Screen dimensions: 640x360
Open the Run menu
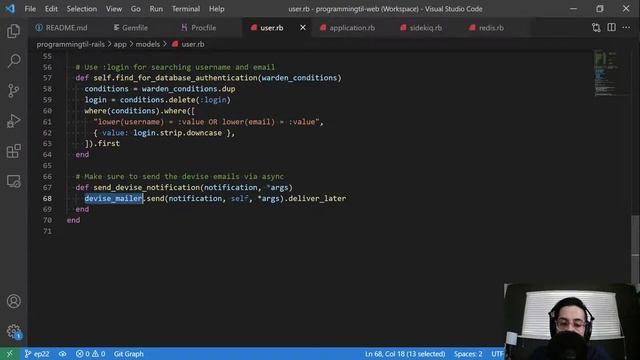pyautogui.click(x=156, y=9)
